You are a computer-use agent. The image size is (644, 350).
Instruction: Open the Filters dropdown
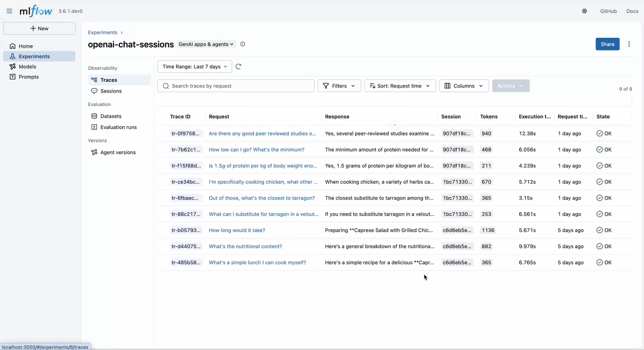pos(339,86)
